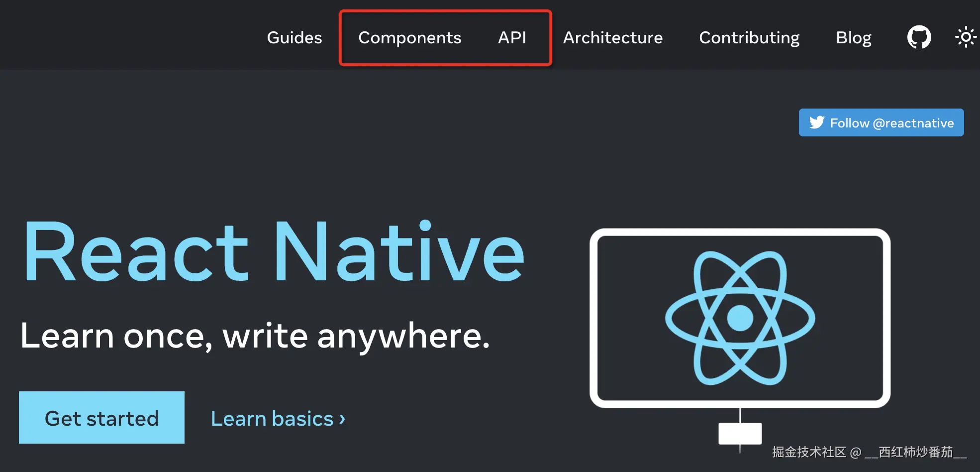Click the React Native heading text
The image size is (980, 472).
pyautogui.click(x=274, y=252)
